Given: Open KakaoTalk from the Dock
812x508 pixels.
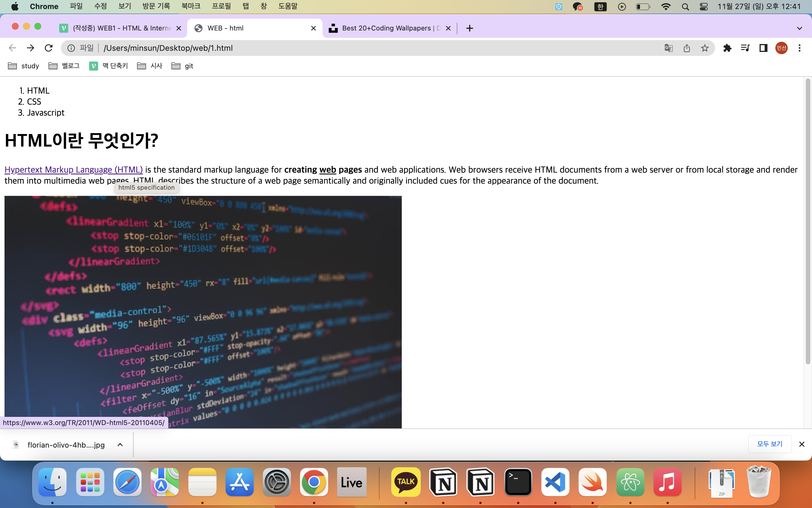Looking at the screenshot, I should (x=406, y=482).
